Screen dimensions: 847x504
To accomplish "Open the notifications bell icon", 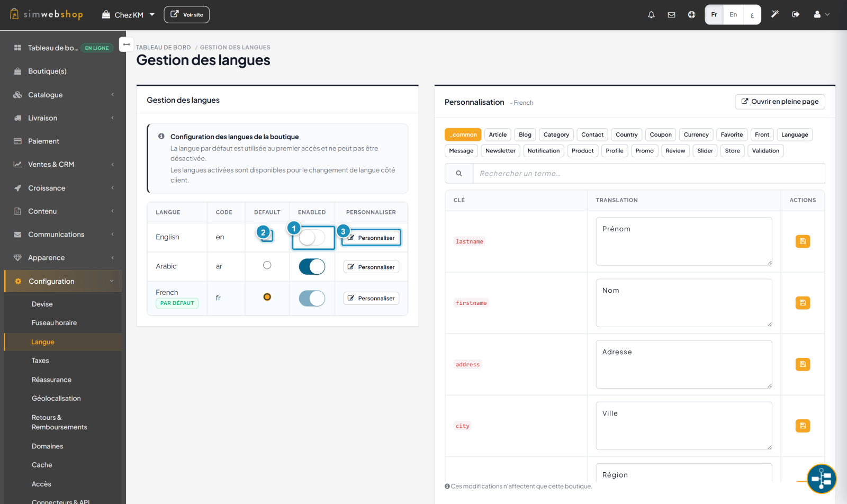I will click(651, 15).
